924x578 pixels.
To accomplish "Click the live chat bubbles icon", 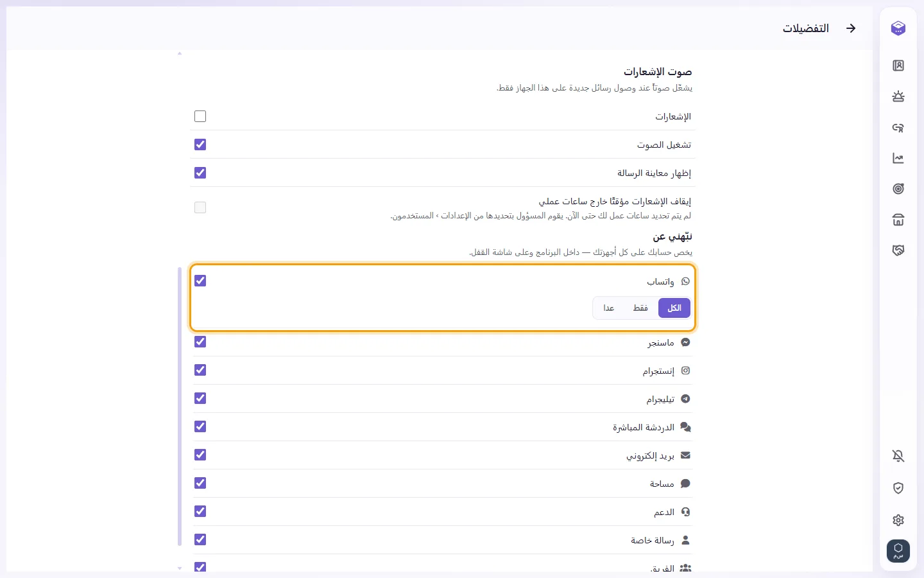I will pos(685,427).
